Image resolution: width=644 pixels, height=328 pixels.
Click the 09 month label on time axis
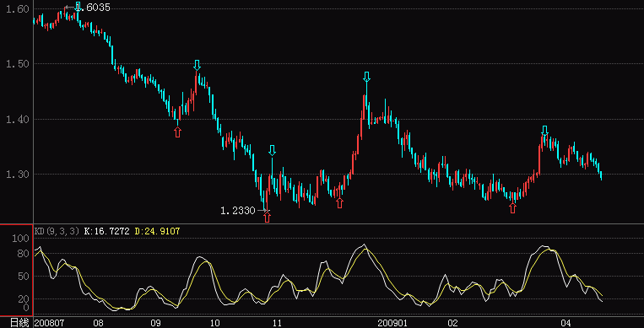[x=155, y=323]
